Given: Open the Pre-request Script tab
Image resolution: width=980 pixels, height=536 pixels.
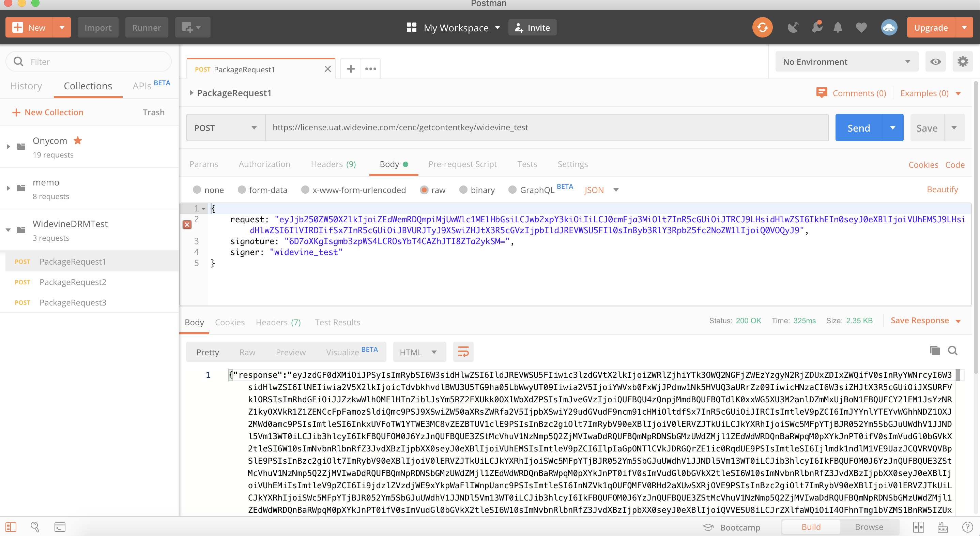Looking at the screenshot, I should [462, 164].
